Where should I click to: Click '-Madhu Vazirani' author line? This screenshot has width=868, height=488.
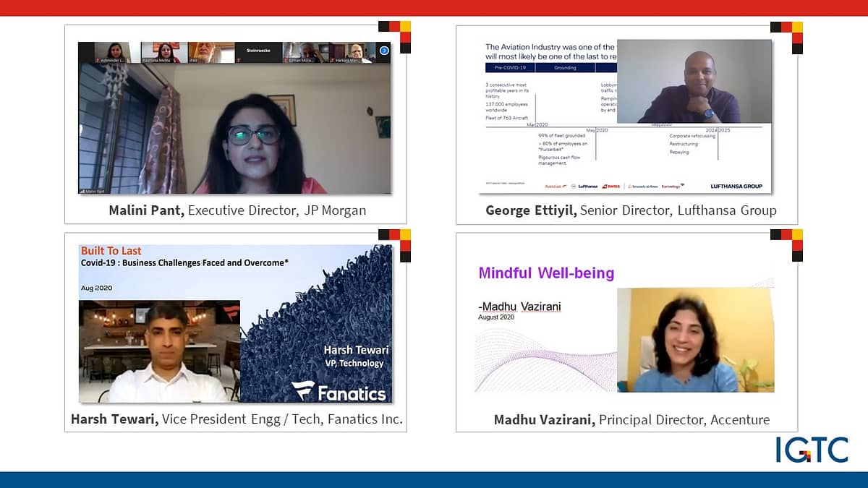(x=519, y=307)
